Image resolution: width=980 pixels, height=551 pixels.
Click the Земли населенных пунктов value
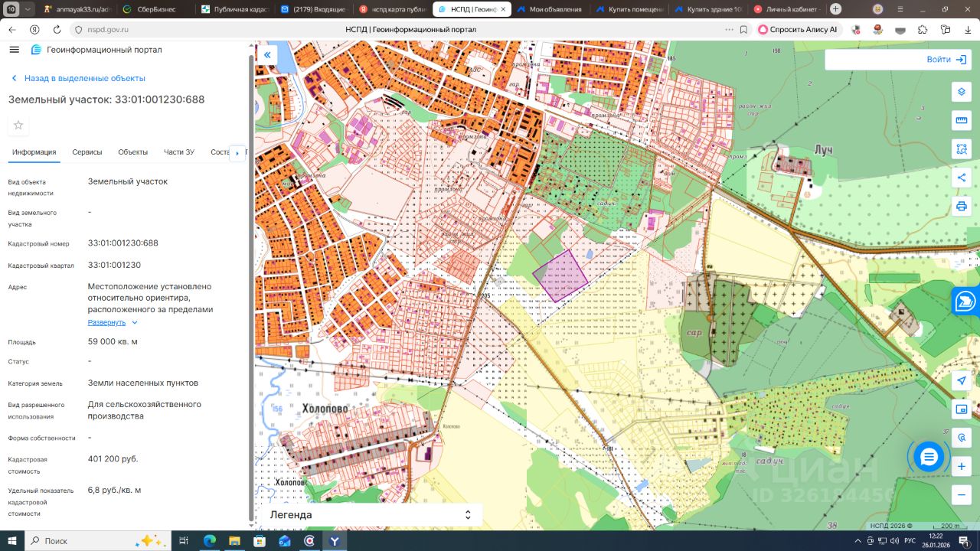click(143, 383)
